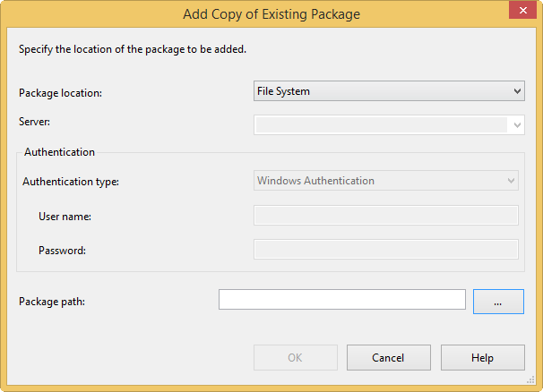Viewport: 543px width, 392px height.
Task: Click the User name text field
Action: coord(386,215)
